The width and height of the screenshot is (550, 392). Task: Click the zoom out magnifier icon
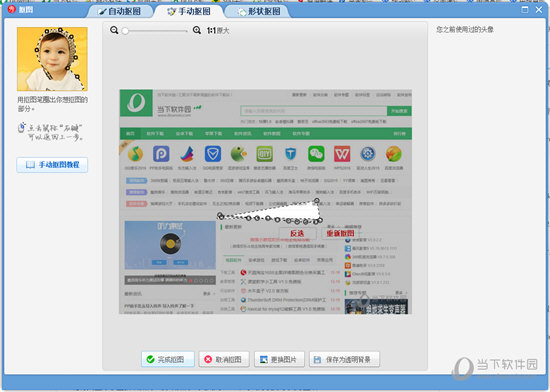click(x=114, y=30)
